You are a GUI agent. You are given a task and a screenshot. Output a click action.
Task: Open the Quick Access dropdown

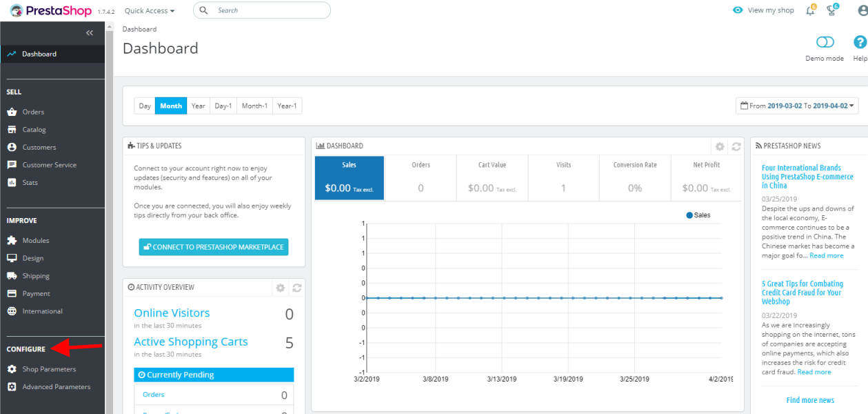[x=149, y=10]
